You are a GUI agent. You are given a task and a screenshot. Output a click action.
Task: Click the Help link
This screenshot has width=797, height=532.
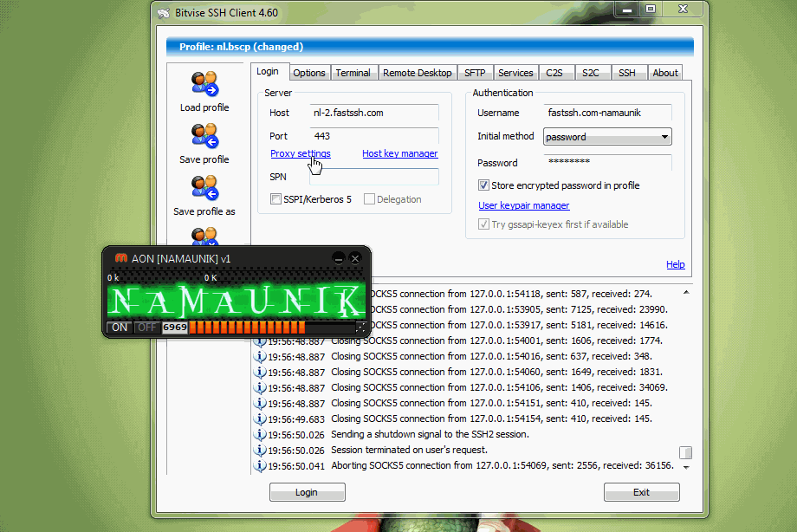pyautogui.click(x=676, y=264)
